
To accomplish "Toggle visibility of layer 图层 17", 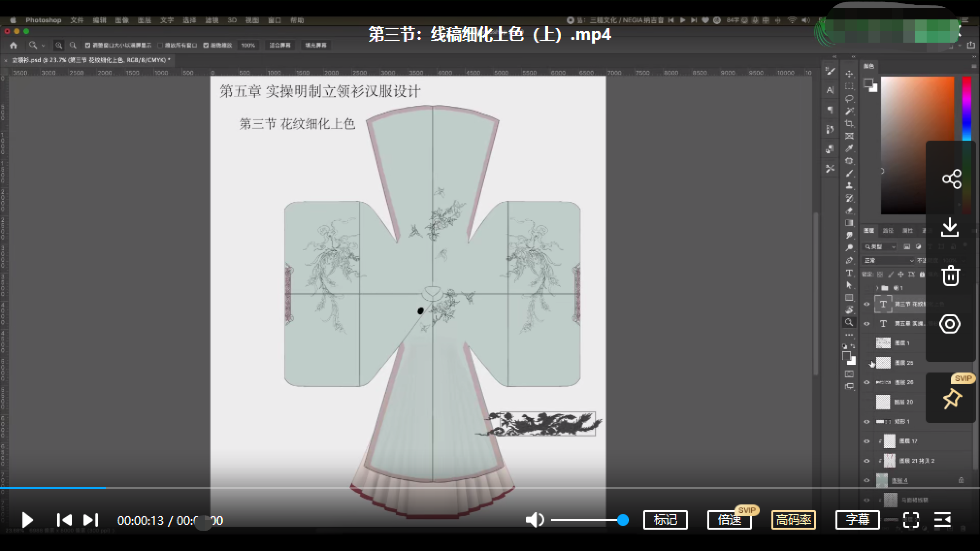I will 866,441.
